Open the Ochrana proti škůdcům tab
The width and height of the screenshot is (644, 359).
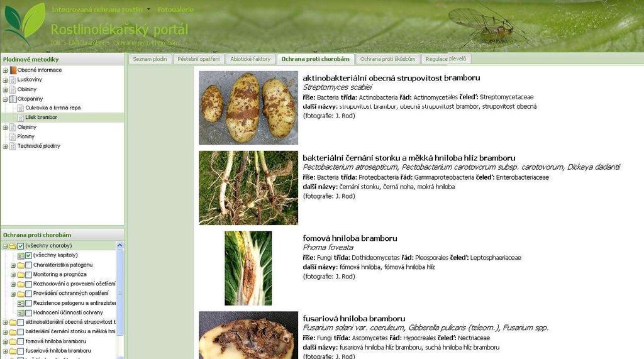point(387,59)
